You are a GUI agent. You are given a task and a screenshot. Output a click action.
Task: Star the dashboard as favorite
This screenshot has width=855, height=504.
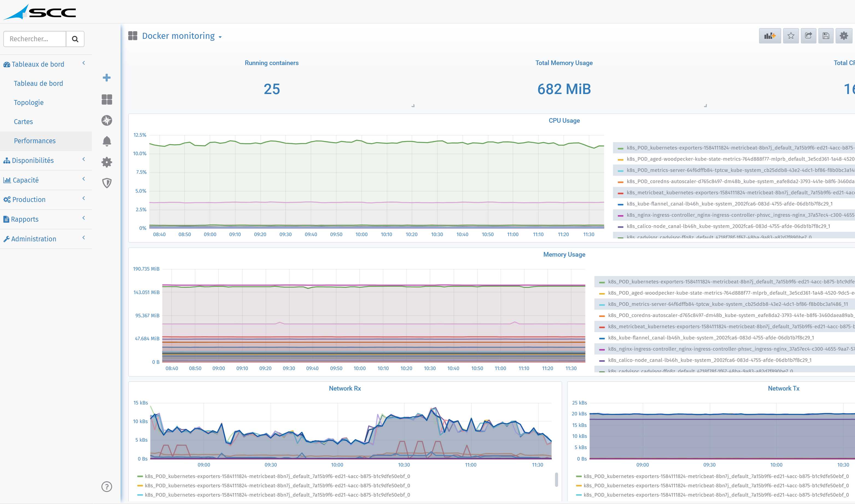791,36
